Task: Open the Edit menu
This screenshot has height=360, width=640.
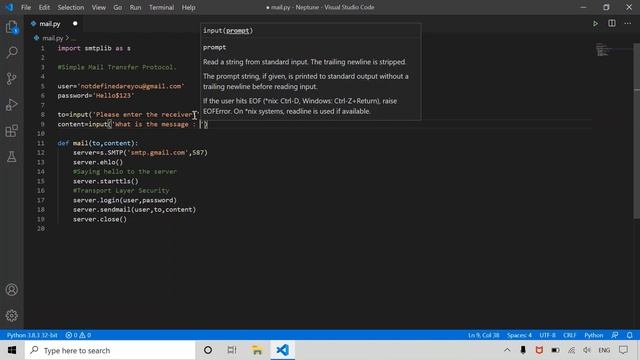Action: [x=44, y=7]
